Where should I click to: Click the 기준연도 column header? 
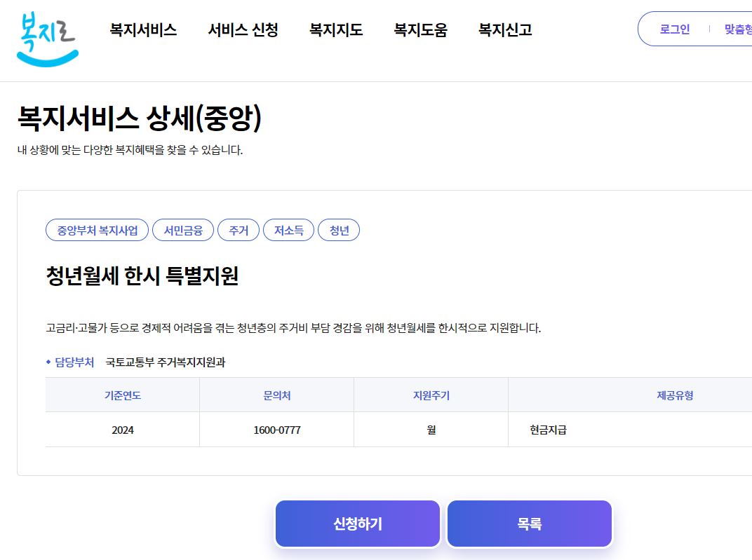pos(122,395)
